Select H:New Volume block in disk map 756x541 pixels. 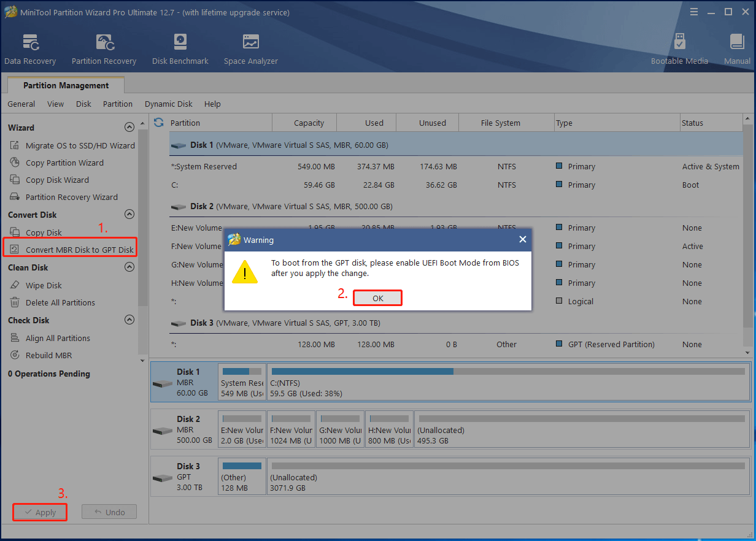[390, 429]
